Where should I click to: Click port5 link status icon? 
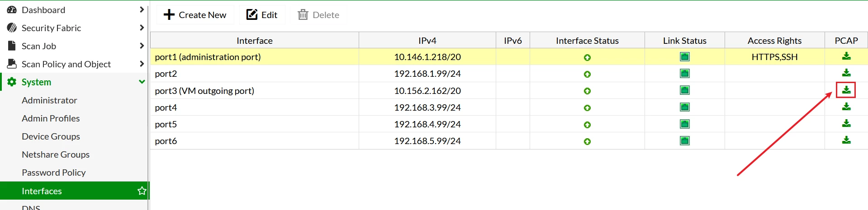[684, 124]
